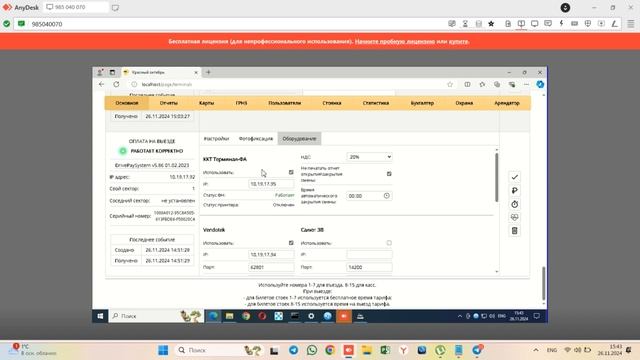Click AnyDesk file transfer document icon

point(508,24)
